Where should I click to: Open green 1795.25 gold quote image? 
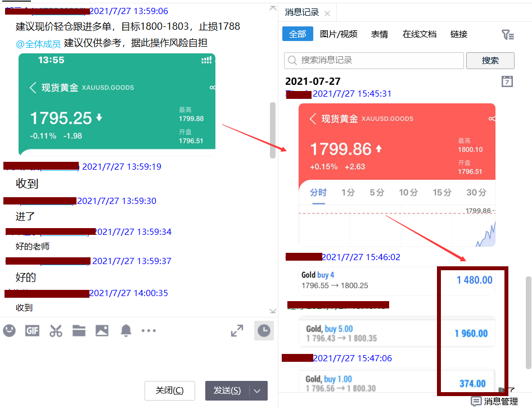coord(117,104)
